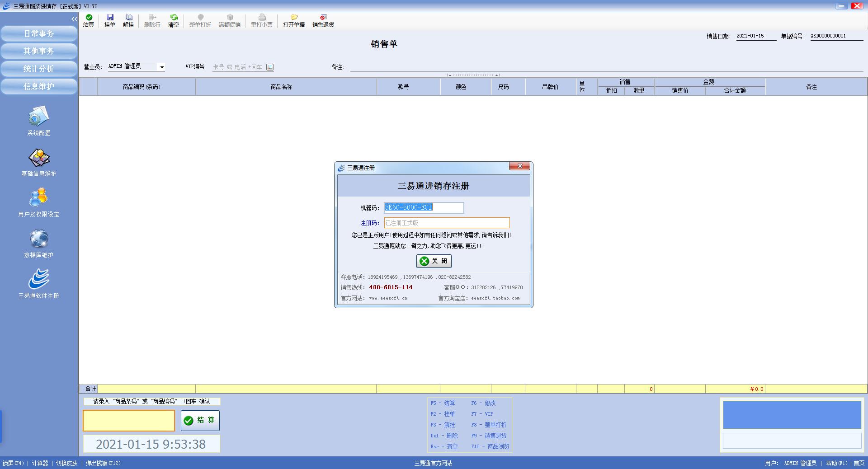
Task: Click the yellow barcode entry box
Action: pyautogui.click(x=129, y=421)
